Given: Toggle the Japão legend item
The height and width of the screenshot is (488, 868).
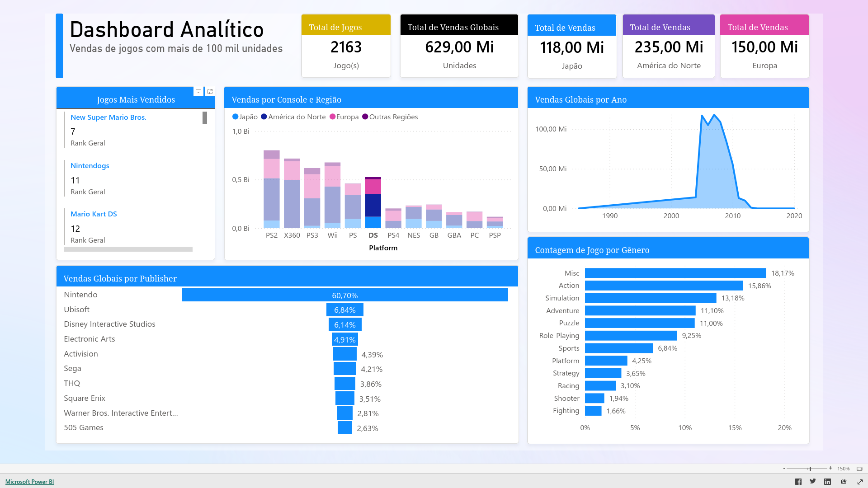Looking at the screenshot, I should (x=245, y=117).
